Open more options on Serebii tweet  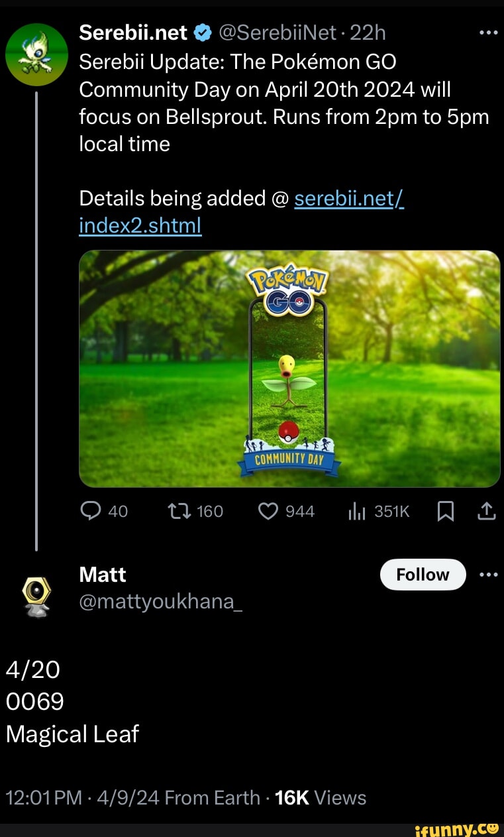click(x=487, y=32)
